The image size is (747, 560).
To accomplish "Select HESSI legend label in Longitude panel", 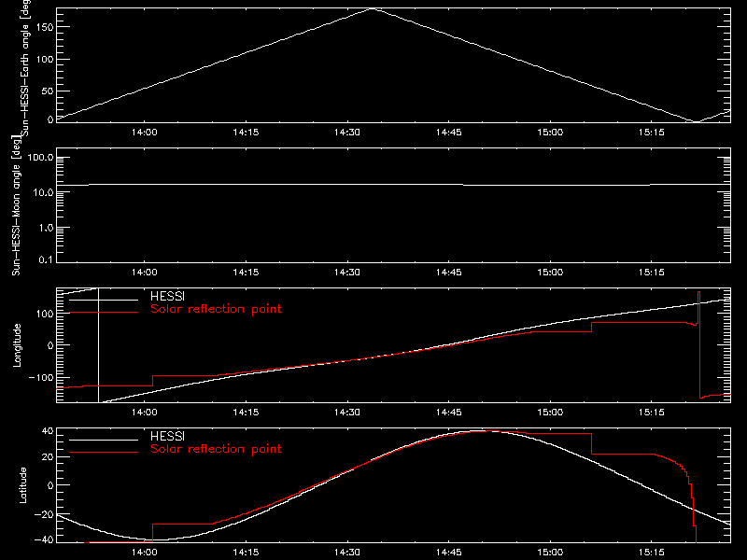I will (167, 296).
